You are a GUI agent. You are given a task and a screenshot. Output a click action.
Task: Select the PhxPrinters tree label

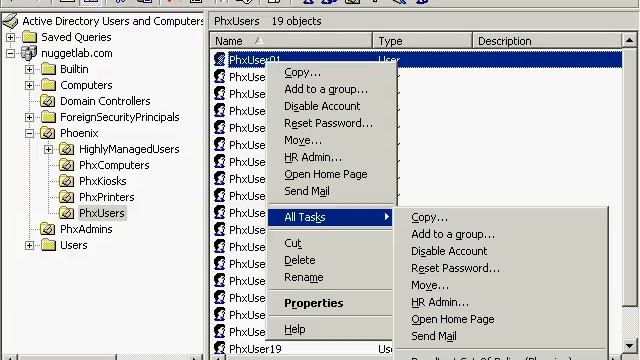pyautogui.click(x=107, y=197)
